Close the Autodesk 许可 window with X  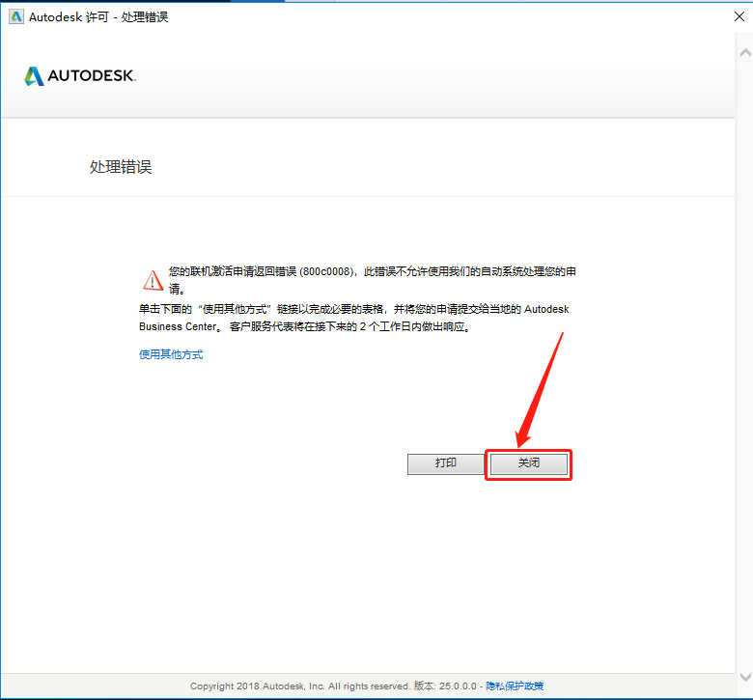click(739, 16)
